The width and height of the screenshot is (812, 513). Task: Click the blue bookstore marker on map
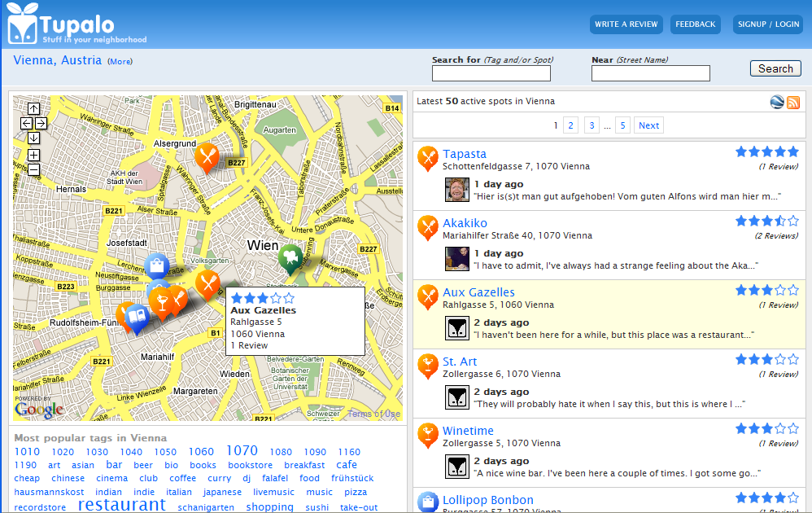coord(137,317)
